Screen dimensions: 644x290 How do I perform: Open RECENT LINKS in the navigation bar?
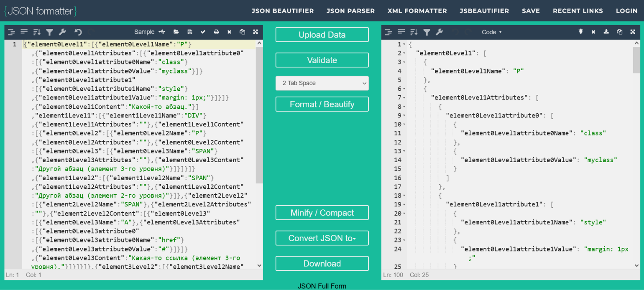pyautogui.click(x=578, y=11)
